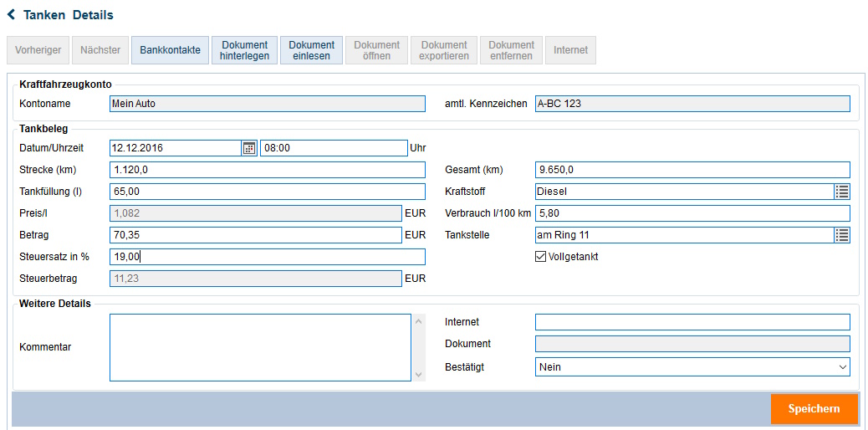The height and width of the screenshot is (430, 868).
Task: Click the Datum/Uhrzeit label
Action: coord(52,149)
